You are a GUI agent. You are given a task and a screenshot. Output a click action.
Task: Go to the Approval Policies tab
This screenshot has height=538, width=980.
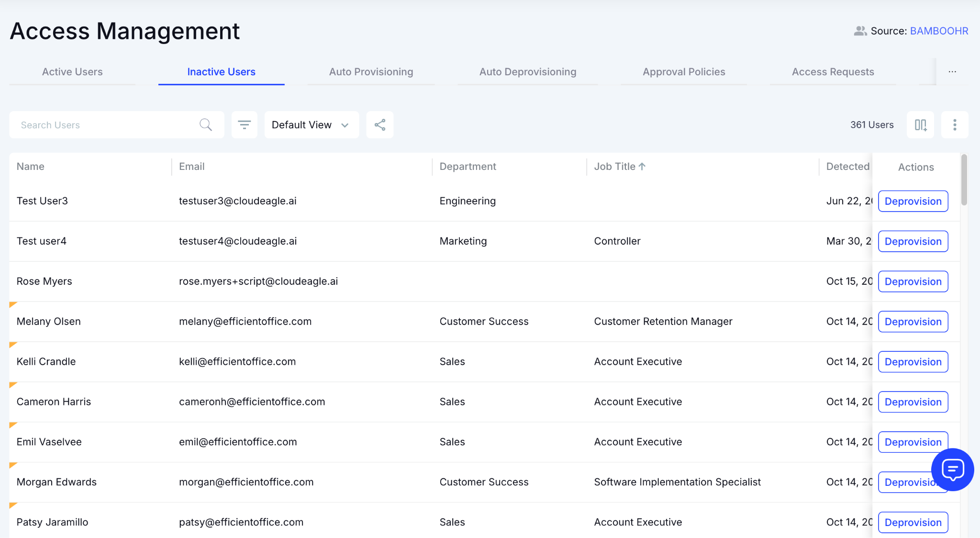click(x=683, y=72)
